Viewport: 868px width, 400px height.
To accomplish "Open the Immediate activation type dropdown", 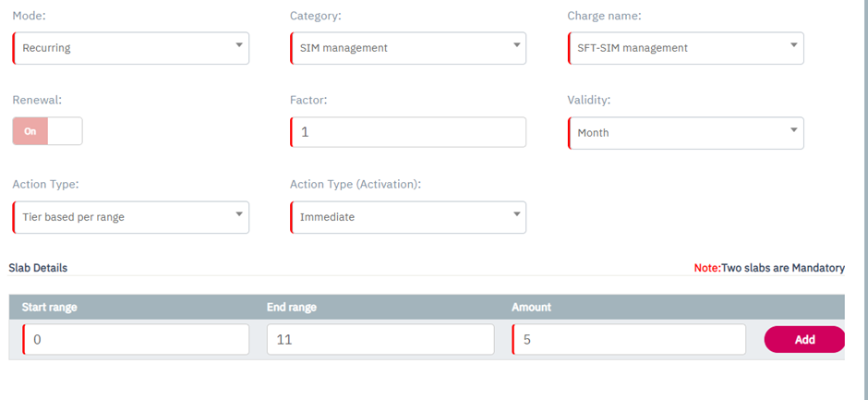I will pyautogui.click(x=407, y=217).
